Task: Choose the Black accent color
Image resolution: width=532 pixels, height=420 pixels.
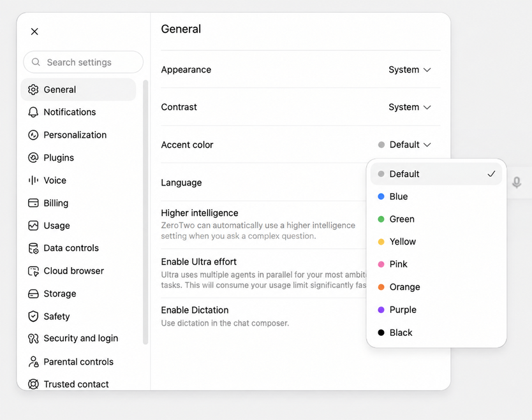Action: click(436, 333)
